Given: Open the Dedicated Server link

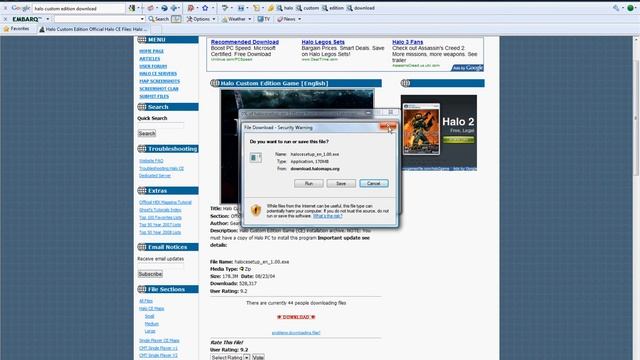Looking at the screenshot, I should coord(155,176).
